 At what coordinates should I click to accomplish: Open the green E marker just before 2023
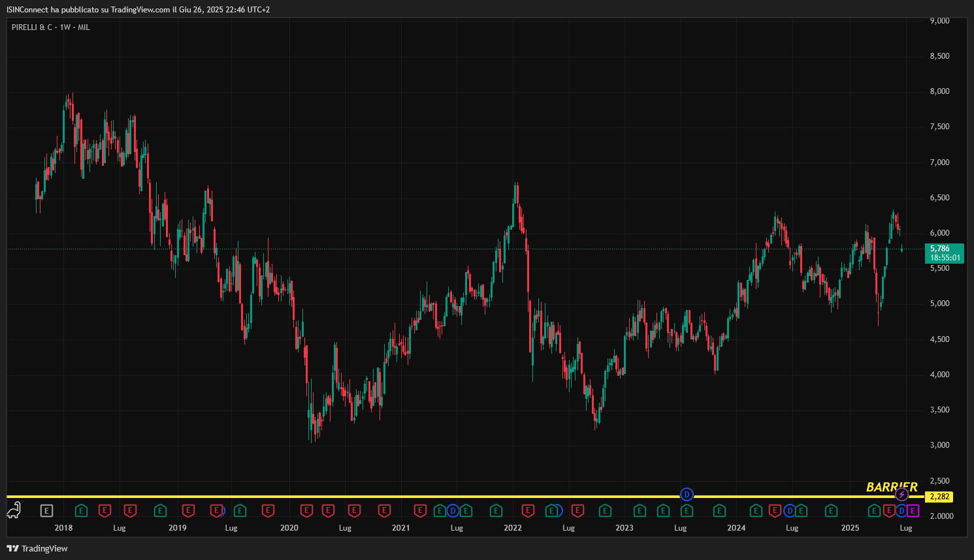pos(605,510)
